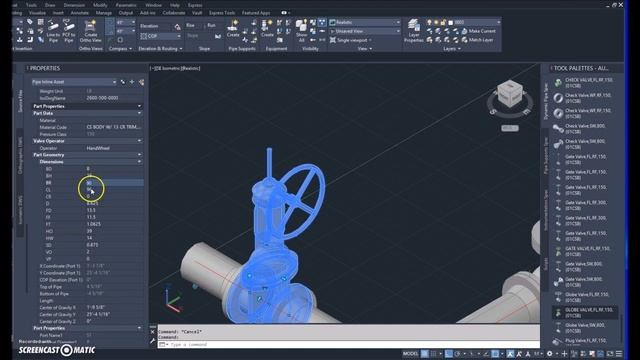Click the elevation lock icon
This screenshot has height=360, width=640.
tap(178, 27)
